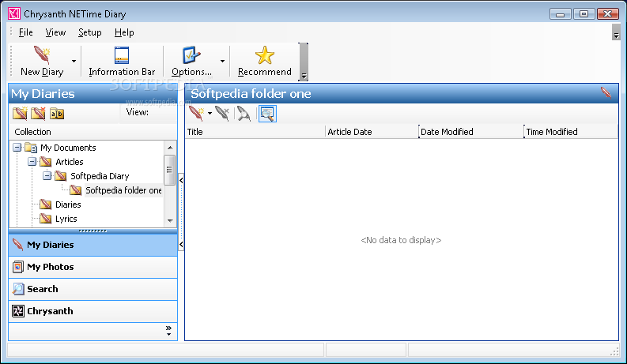Click the Chrysanth app icon in title bar
This screenshot has width=627, height=364.
(x=14, y=14)
